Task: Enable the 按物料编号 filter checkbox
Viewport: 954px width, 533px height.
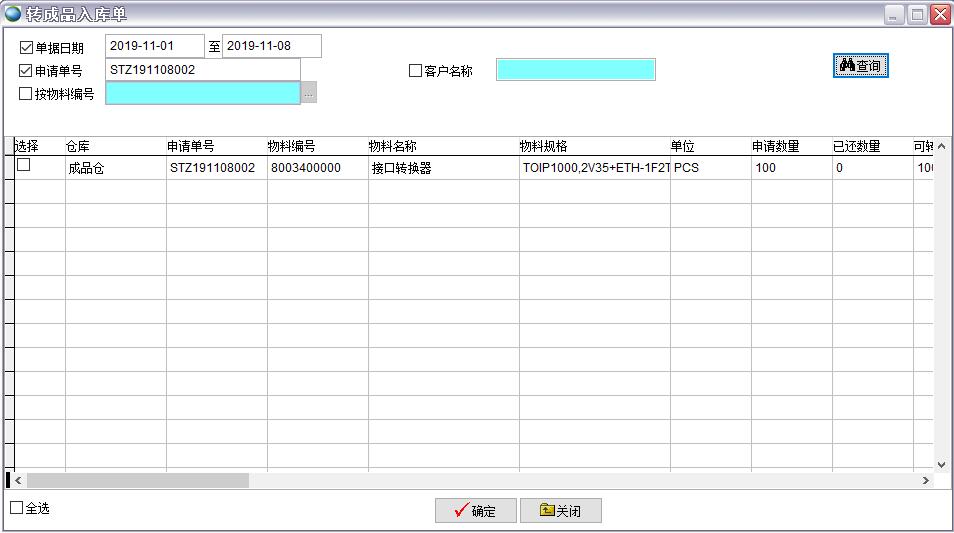Action: point(26,94)
